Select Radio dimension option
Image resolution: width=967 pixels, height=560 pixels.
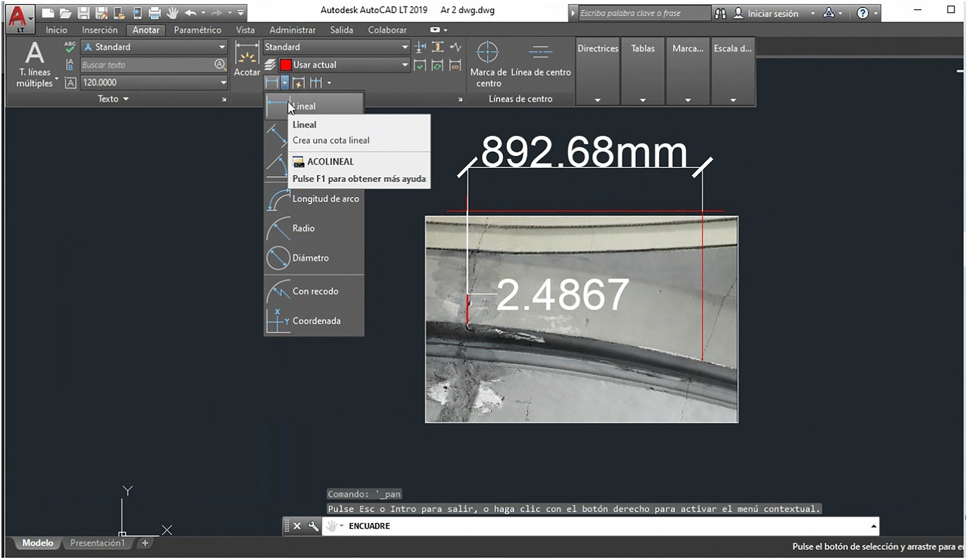click(x=314, y=228)
